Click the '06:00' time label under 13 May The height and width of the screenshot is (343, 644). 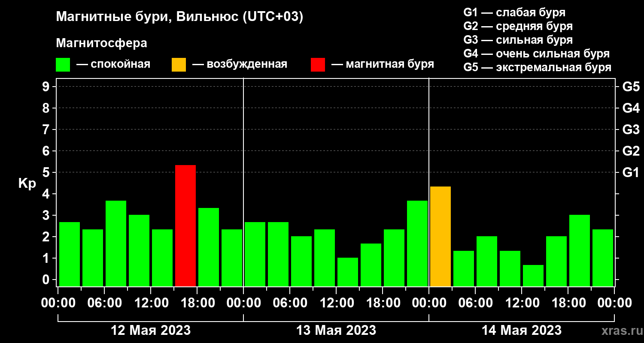pos(290,303)
